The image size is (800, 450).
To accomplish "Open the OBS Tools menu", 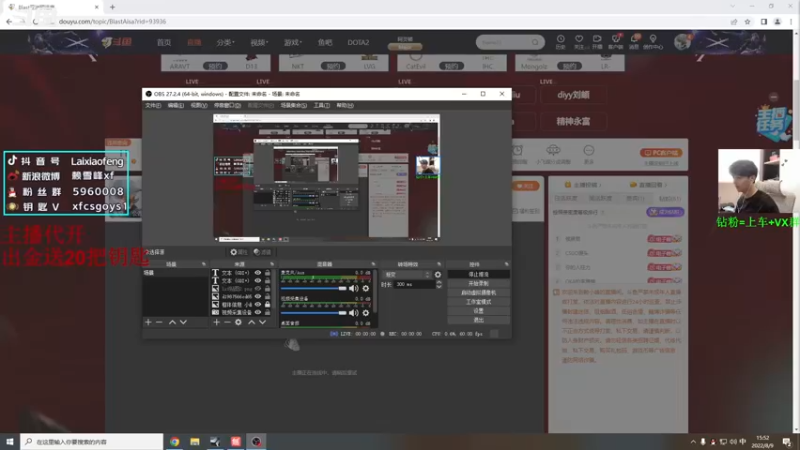I will [x=321, y=106].
